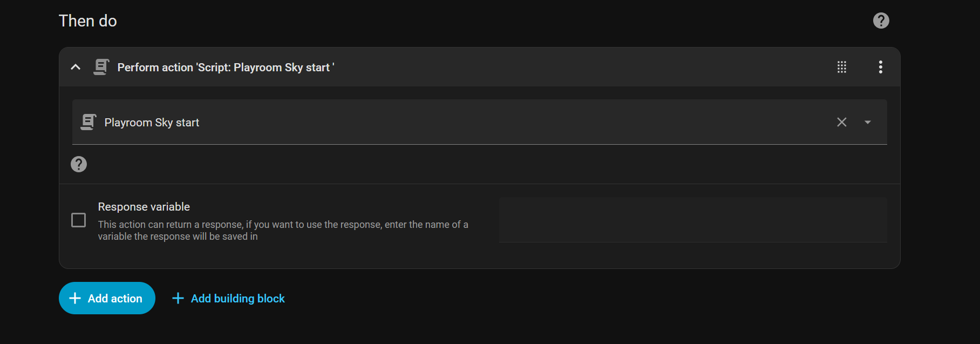Expand the action picker dropdown arrow

[867, 122]
